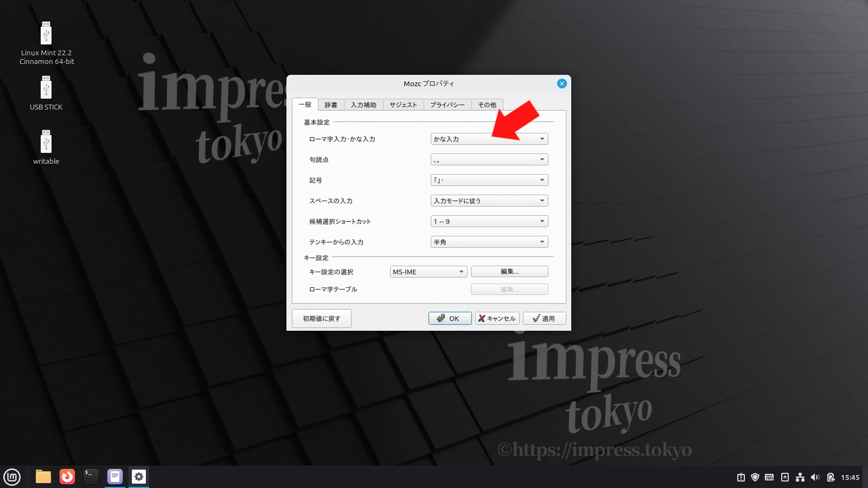The width and height of the screenshot is (868, 488).
Task: Expand the 記号 symbol dropdown
Action: point(489,180)
